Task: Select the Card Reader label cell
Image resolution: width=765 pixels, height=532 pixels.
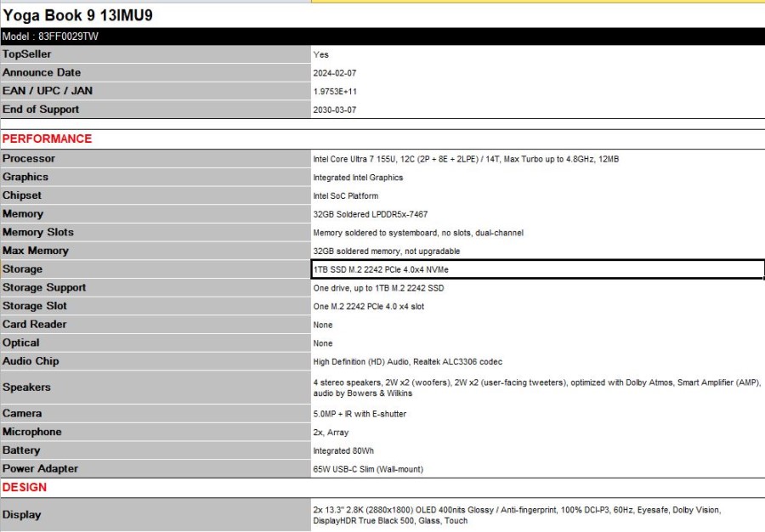Action: click(156, 325)
